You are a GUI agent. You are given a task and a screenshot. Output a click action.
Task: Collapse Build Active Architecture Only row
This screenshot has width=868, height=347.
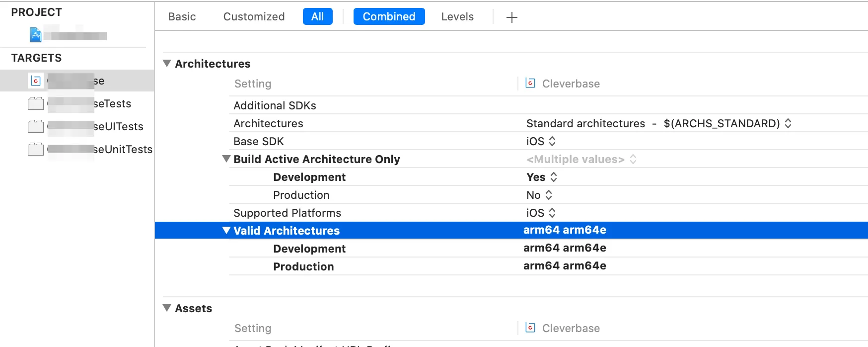tap(226, 159)
